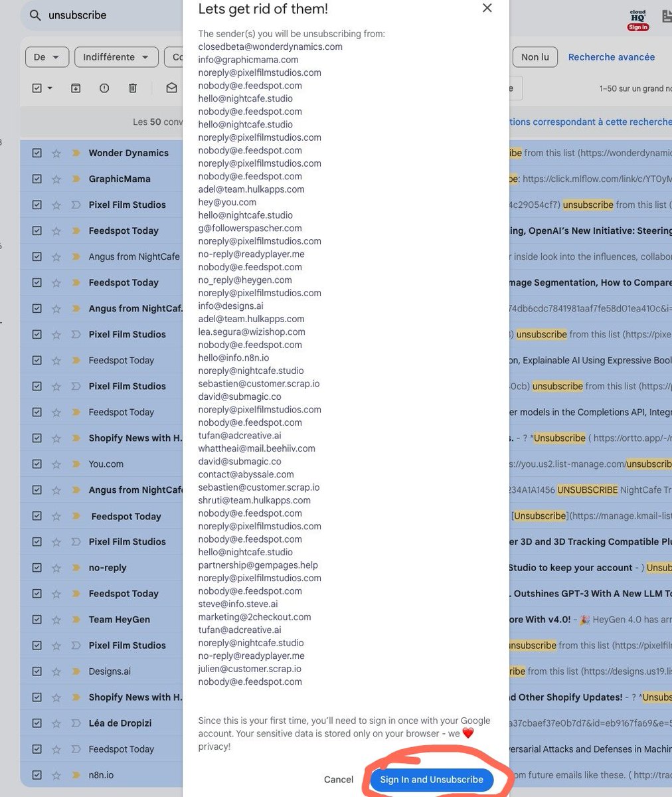Close the "Lets get rid of them!" dialog

pos(487,8)
